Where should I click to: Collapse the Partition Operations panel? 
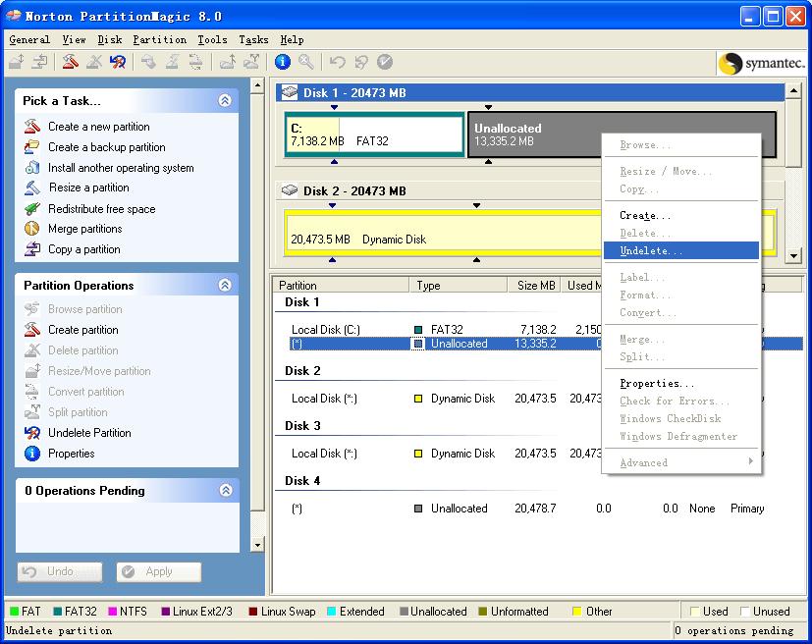225,285
